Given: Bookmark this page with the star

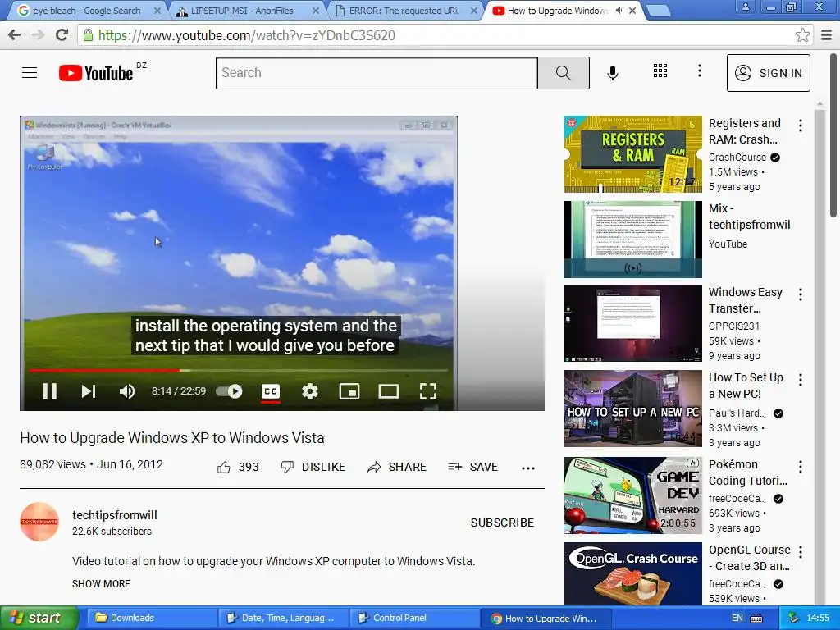Looking at the screenshot, I should (802, 35).
